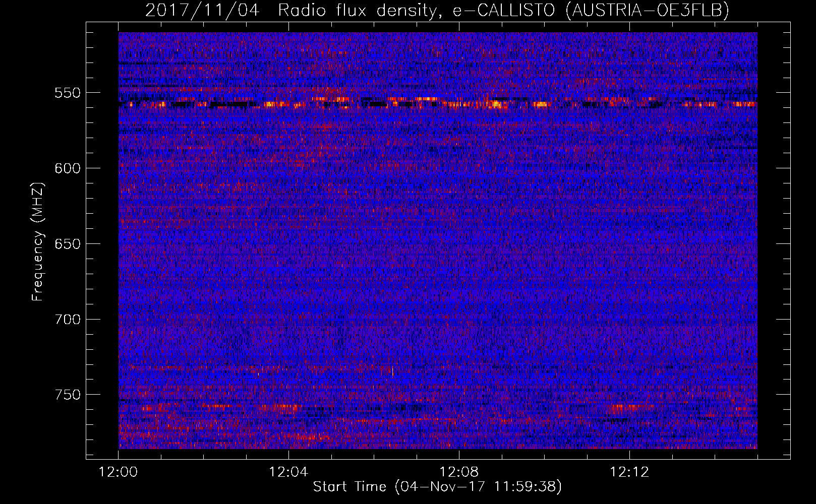Click the 650 frequency tick label

click(68, 244)
